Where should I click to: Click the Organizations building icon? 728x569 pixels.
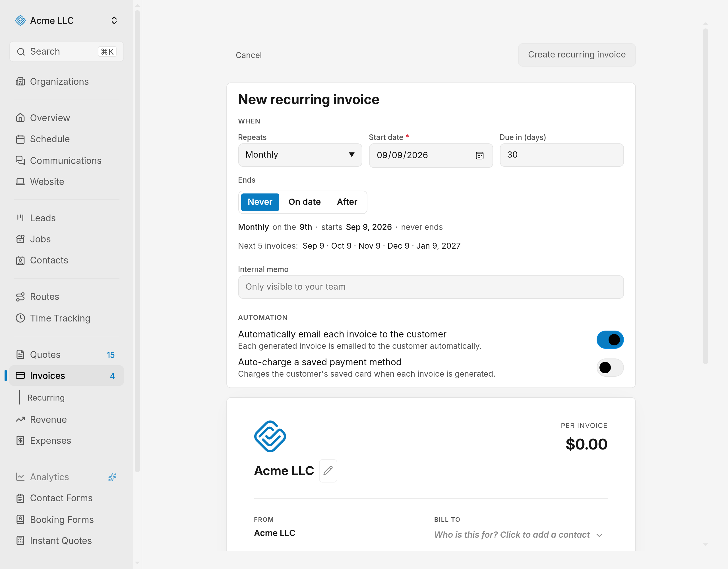click(x=20, y=82)
